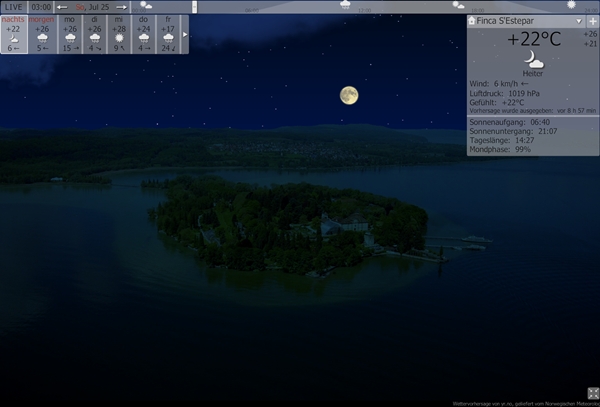
Task: Click the 'Heiter' weather description
Action: (533, 73)
